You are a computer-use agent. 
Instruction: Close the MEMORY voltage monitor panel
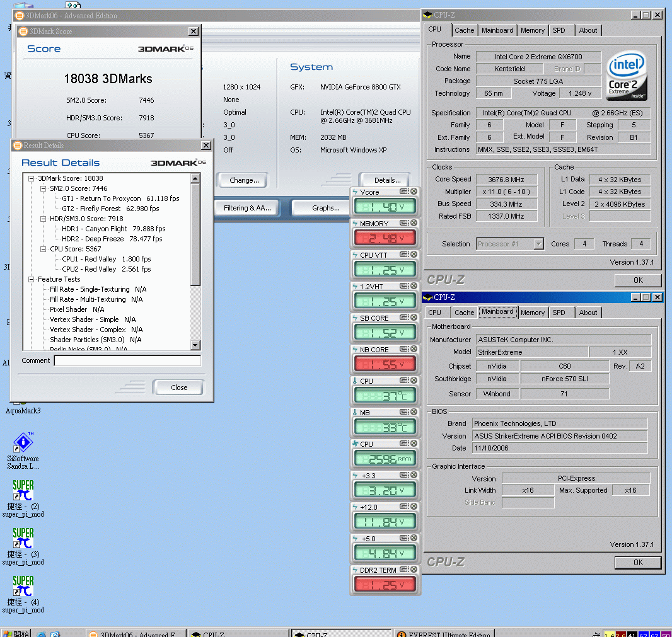pyautogui.click(x=414, y=223)
